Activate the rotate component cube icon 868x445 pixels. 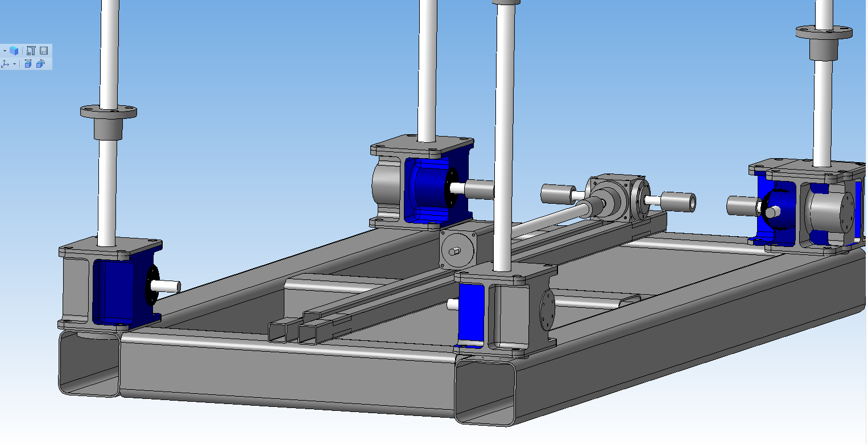[x=40, y=64]
